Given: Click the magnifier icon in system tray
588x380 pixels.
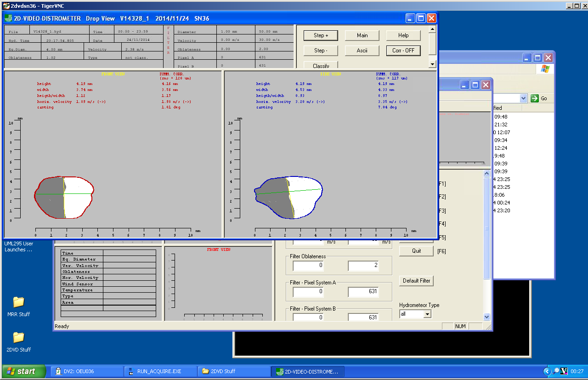Looking at the screenshot, I should (x=555, y=371).
